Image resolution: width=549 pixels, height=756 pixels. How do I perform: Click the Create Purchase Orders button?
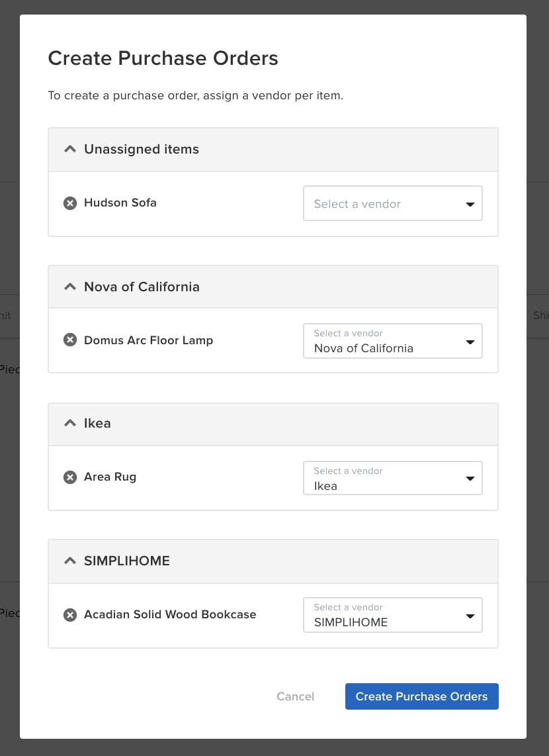click(421, 696)
